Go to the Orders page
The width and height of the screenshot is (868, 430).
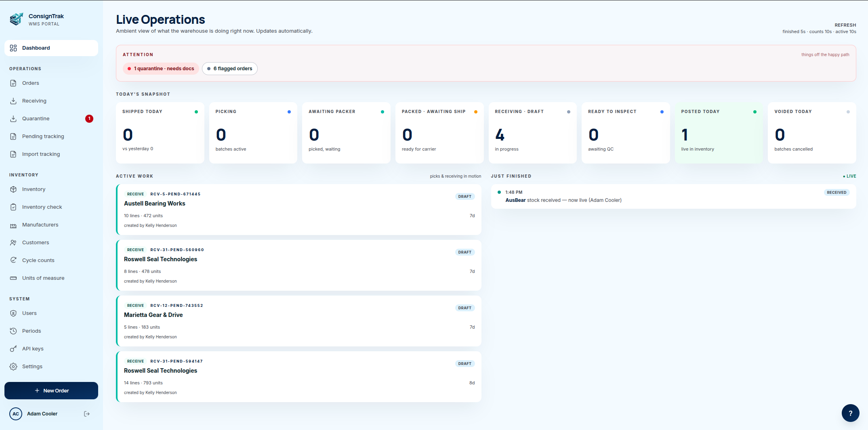point(51,83)
